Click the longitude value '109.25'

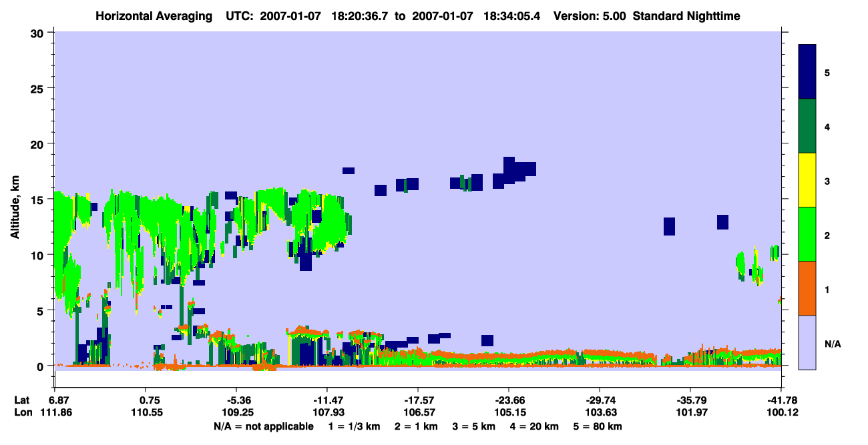coord(236,413)
